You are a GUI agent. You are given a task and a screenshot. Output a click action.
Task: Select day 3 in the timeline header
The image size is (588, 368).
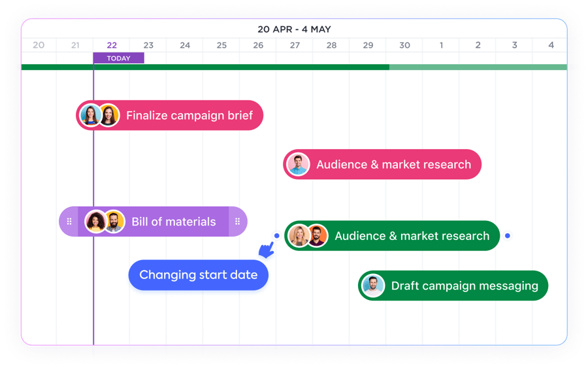(x=515, y=45)
